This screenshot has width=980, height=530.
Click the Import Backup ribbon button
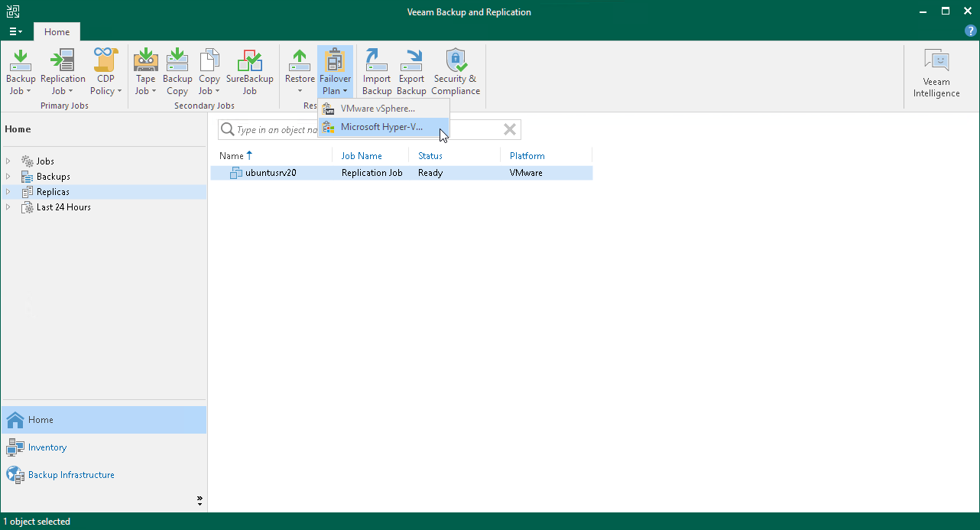click(x=377, y=72)
